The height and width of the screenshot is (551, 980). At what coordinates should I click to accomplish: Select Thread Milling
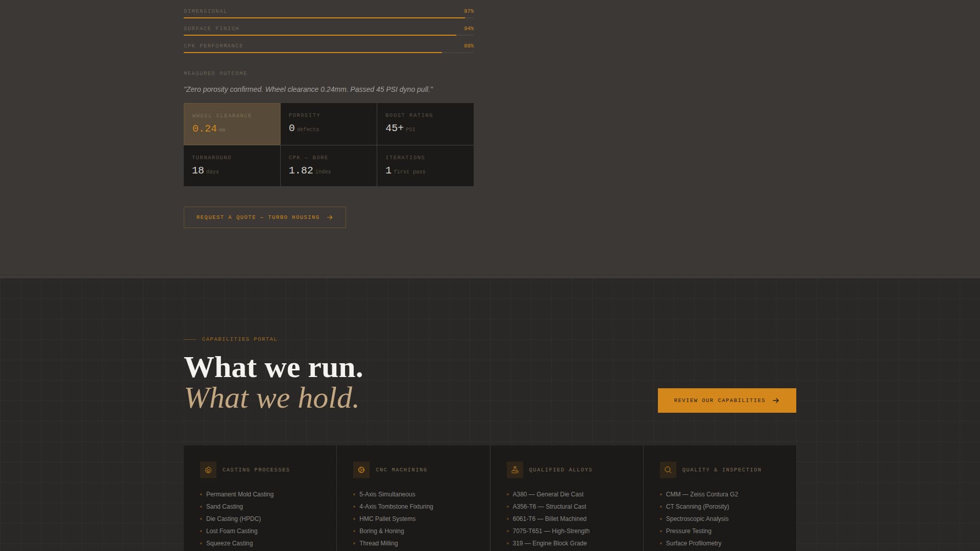point(378,543)
